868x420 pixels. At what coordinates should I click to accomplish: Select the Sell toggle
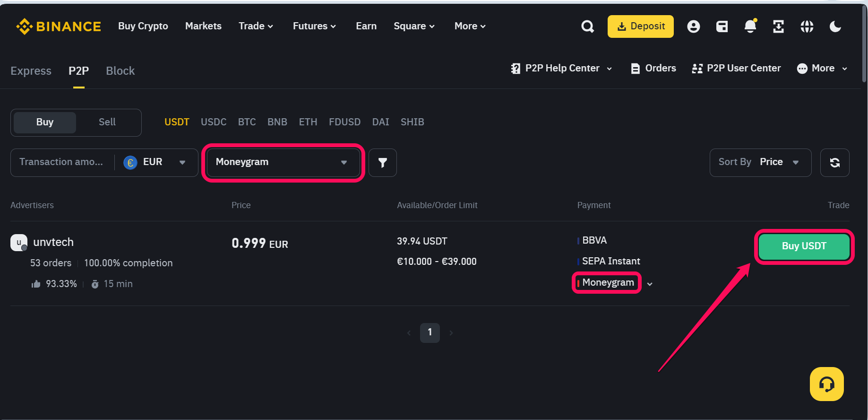107,122
